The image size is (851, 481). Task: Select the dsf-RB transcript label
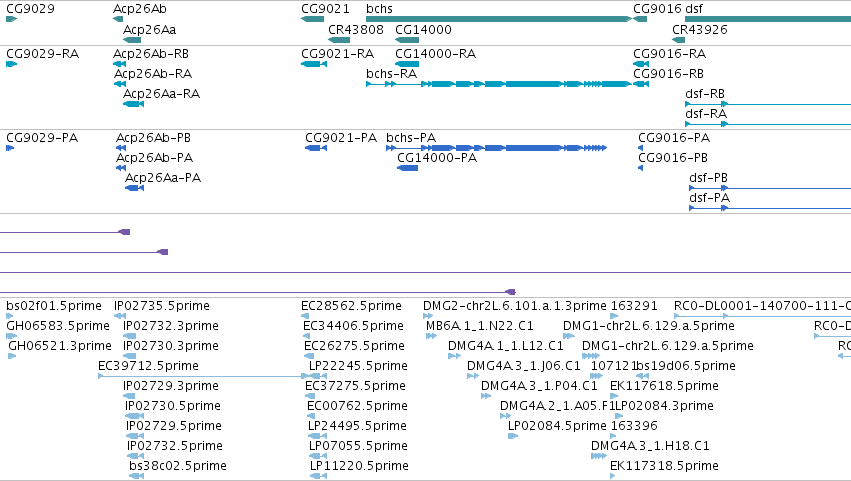705,94
